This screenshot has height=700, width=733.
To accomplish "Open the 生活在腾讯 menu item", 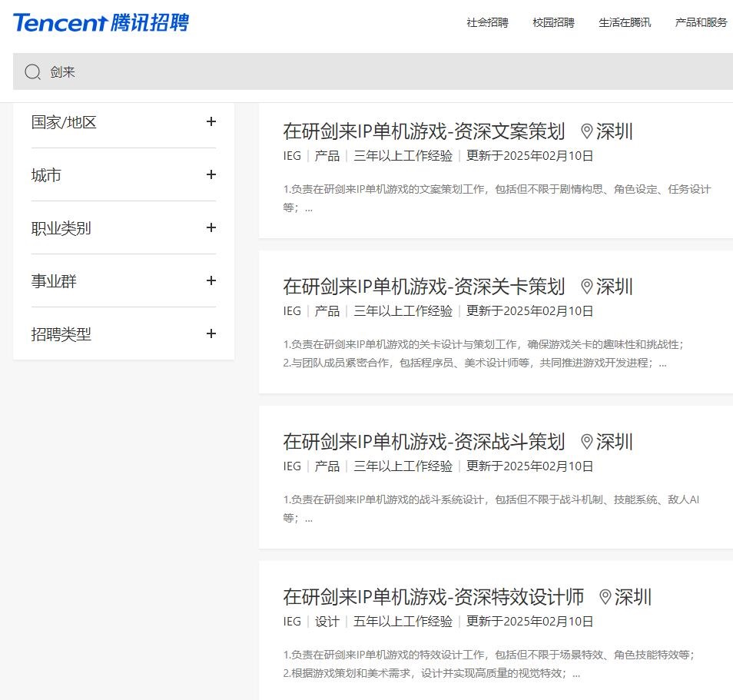I will click(625, 22).
